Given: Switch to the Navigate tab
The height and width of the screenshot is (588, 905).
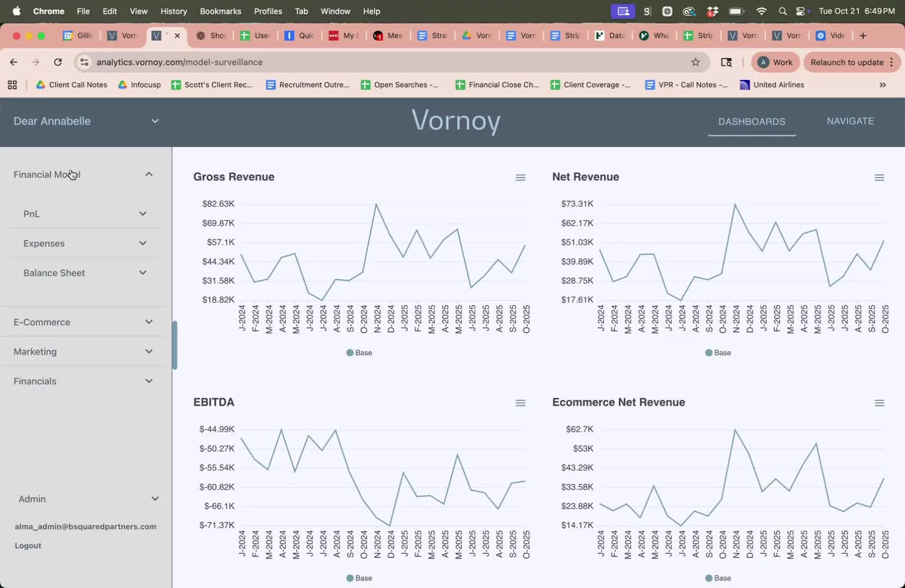Looking at the screenshot, I should (850, 121).
